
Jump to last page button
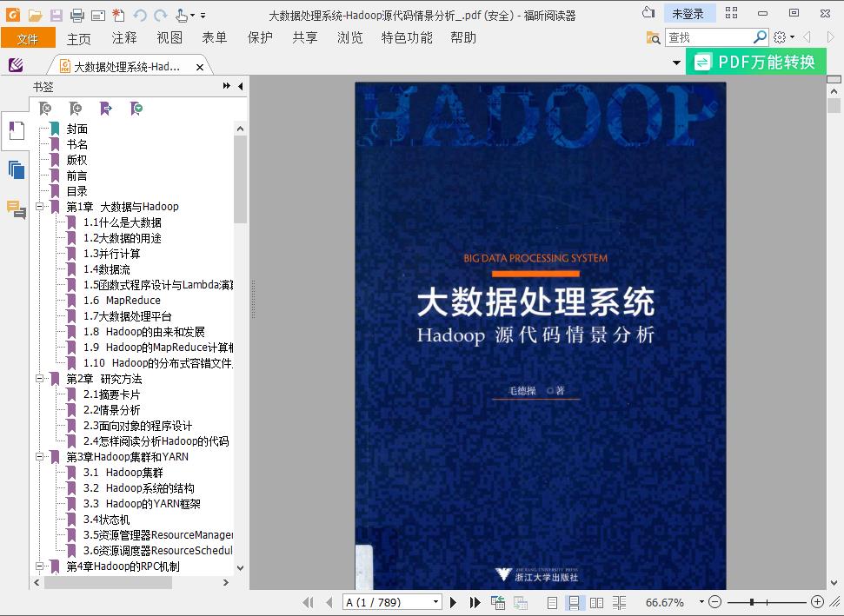pos(475,603)
